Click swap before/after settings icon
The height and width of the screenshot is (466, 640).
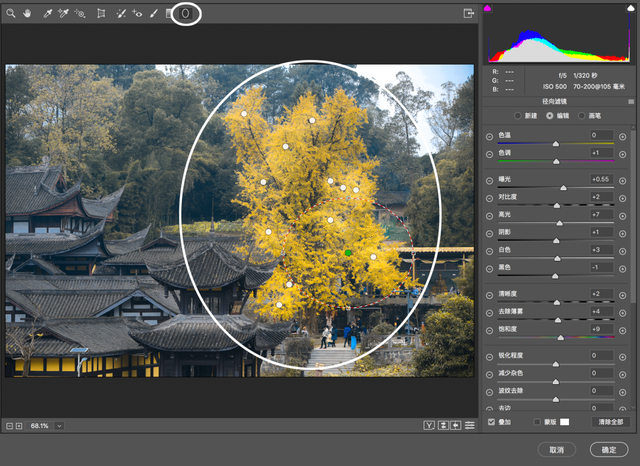[443, 426]
